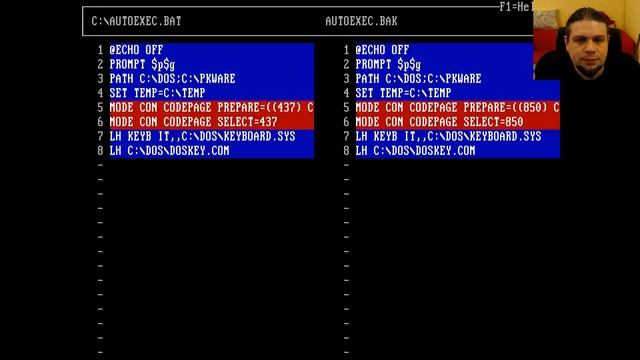Viewport: 640px width, 360px height.
Task: Click the webcam overlay thumbnail
Action: pos(587,40)
